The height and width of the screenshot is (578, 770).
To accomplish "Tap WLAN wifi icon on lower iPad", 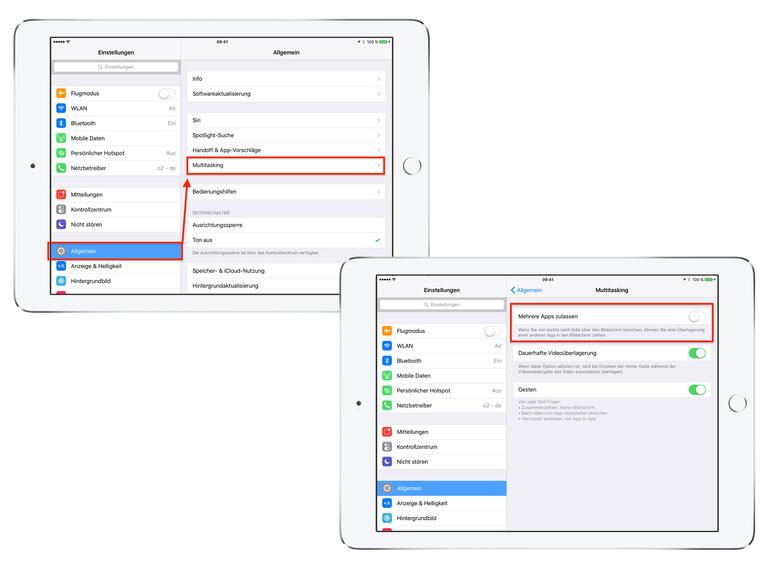I will 387,346.
